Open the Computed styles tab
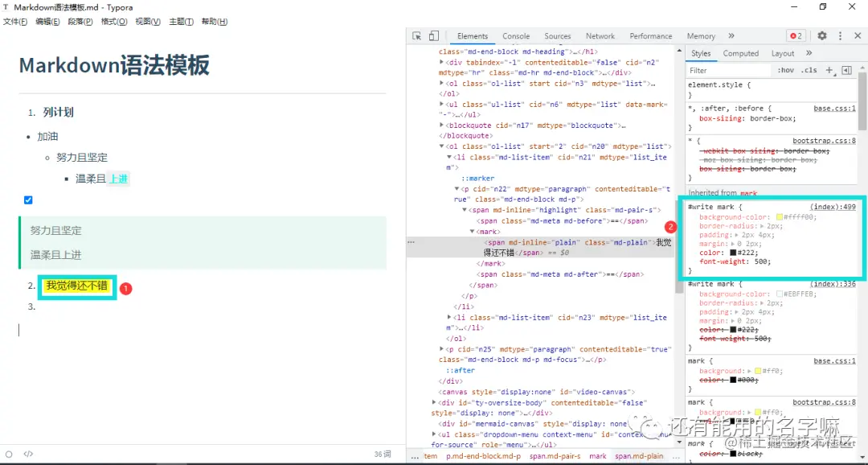868x465 pixels. 741,53
